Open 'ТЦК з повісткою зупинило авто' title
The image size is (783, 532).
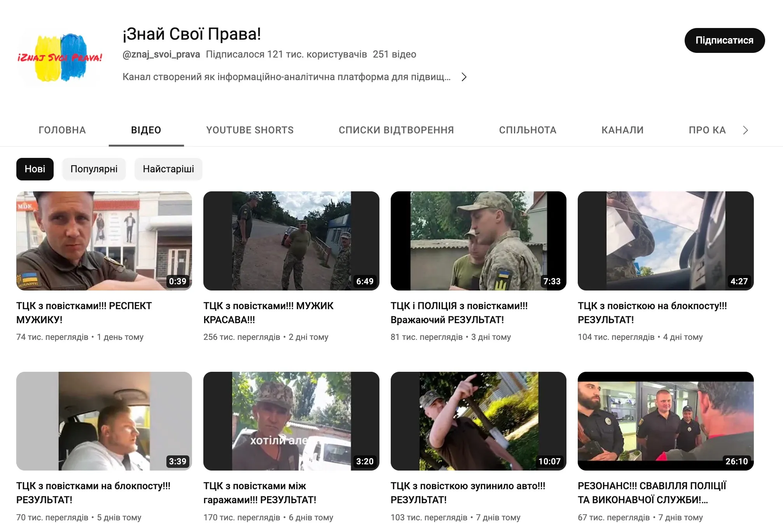467,493
